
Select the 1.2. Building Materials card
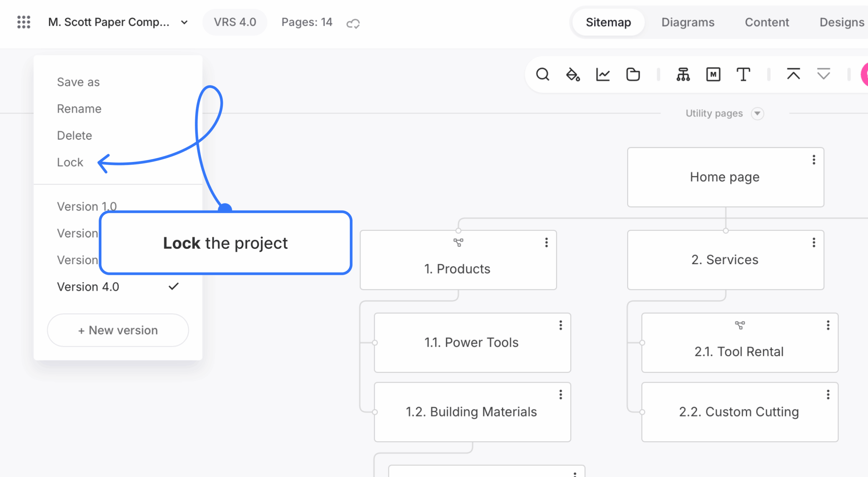472,412
